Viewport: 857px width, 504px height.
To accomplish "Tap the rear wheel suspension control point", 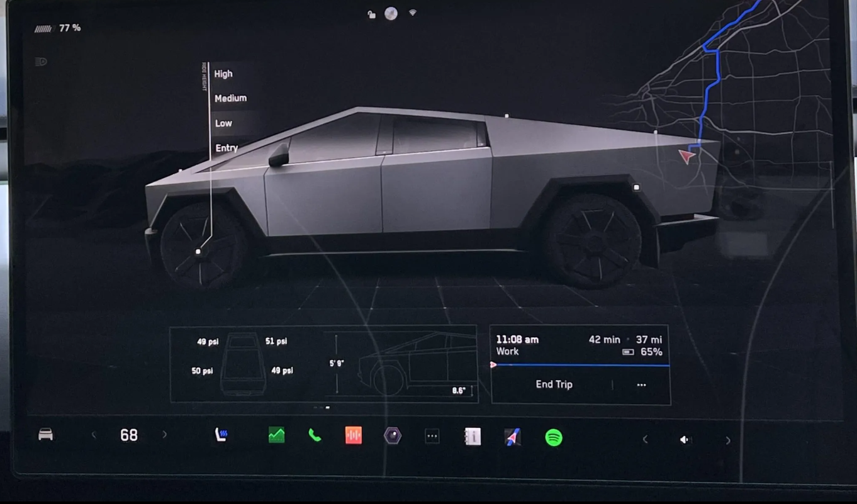I will pos(636,188).
